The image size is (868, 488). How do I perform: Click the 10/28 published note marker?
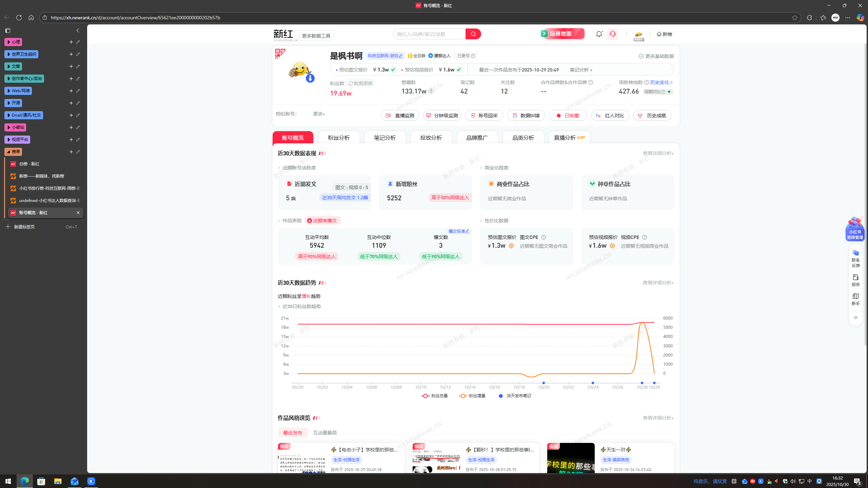642,383
